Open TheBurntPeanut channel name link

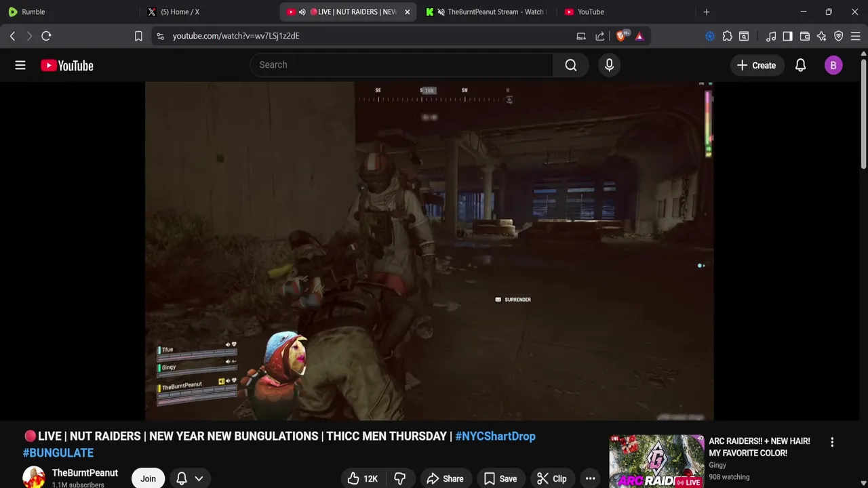(85, 473)
